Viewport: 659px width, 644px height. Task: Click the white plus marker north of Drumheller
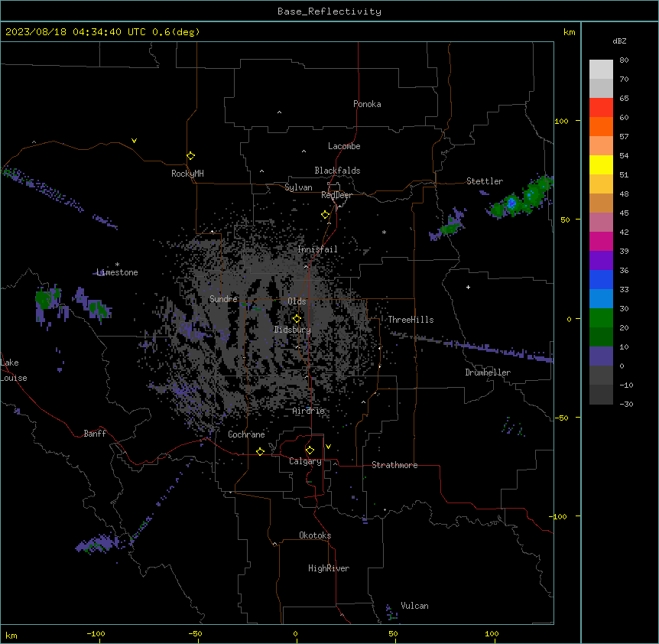468,287
